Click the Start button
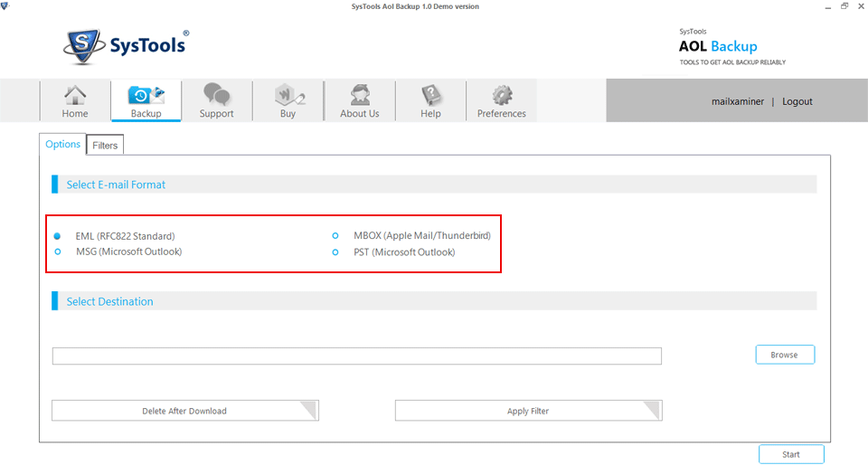The height and width of the screenshot is (465, 868). [791, 454]
